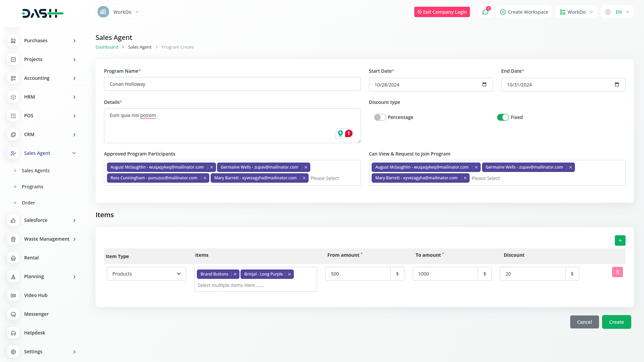Enable the Percentage discount toggle
This screenshot has height=362, width=644.
coord(380,117)
